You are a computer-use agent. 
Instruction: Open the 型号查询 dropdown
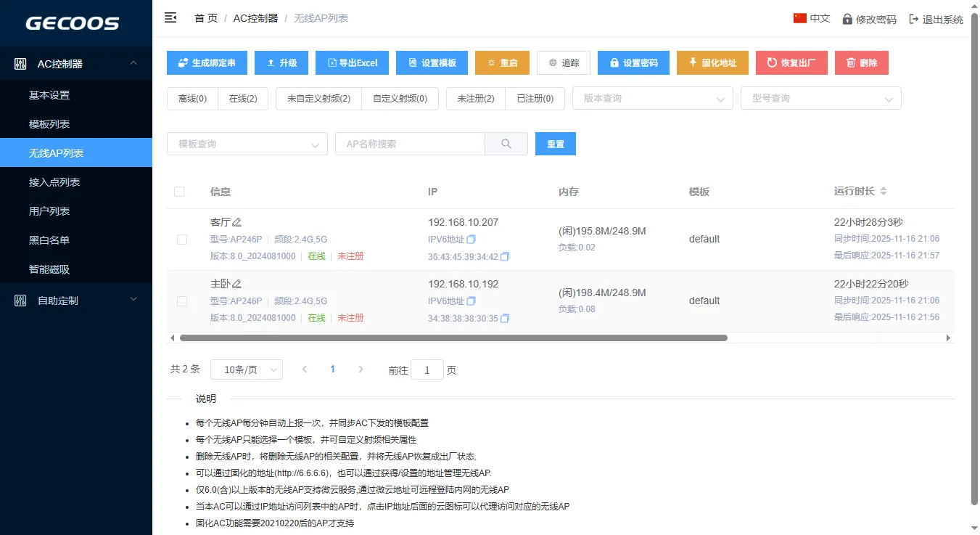(820, 98)
